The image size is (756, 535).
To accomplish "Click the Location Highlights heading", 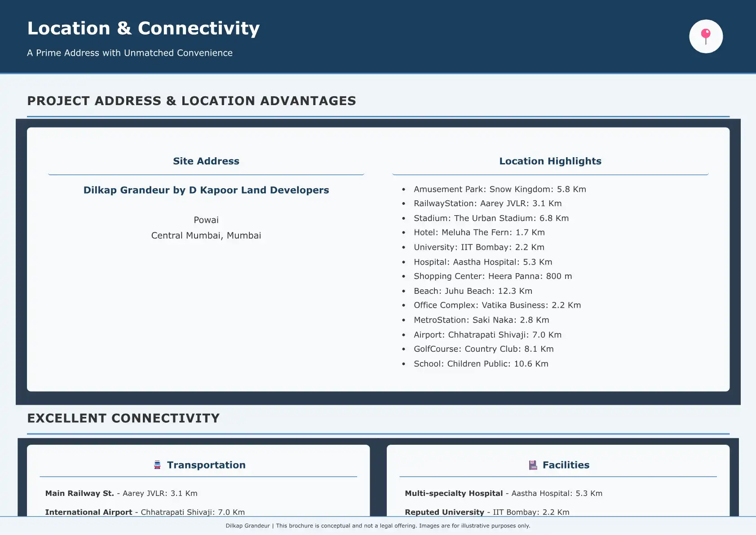I will coord(550,161).
